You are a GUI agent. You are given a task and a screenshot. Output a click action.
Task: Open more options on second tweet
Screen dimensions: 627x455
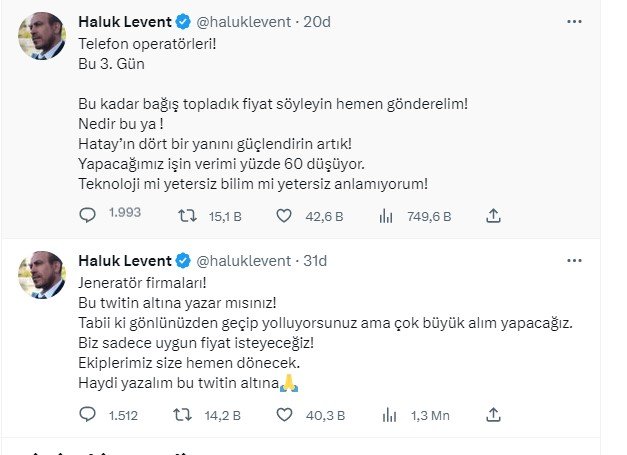(x=573, y=260)
